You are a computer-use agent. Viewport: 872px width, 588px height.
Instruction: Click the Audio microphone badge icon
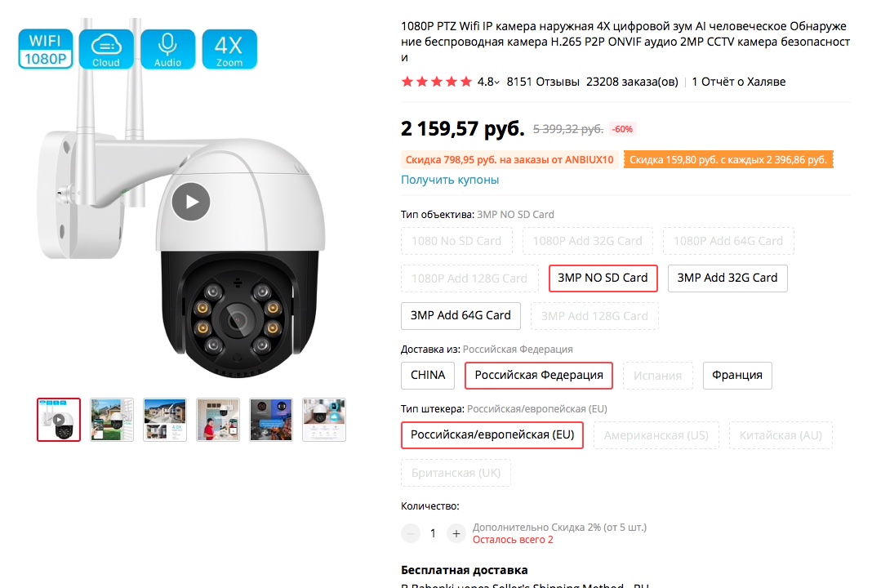[167, 49]
